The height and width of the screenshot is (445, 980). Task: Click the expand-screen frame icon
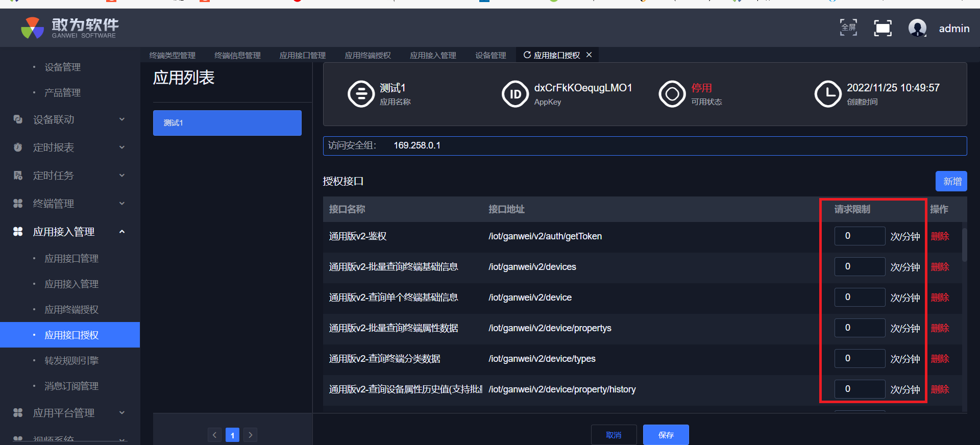pyautogui.click(x=883, y=28)
